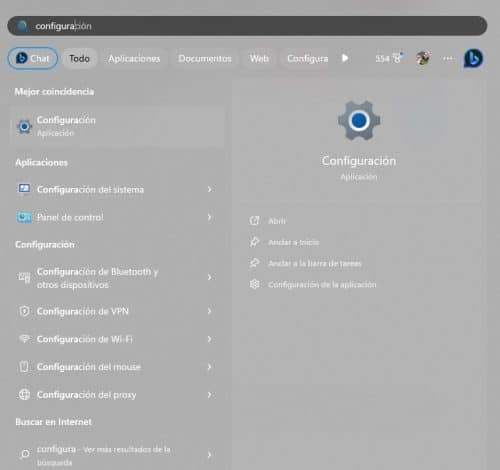
Task: Open the three-dot more options menu
Action: point(448,59)
